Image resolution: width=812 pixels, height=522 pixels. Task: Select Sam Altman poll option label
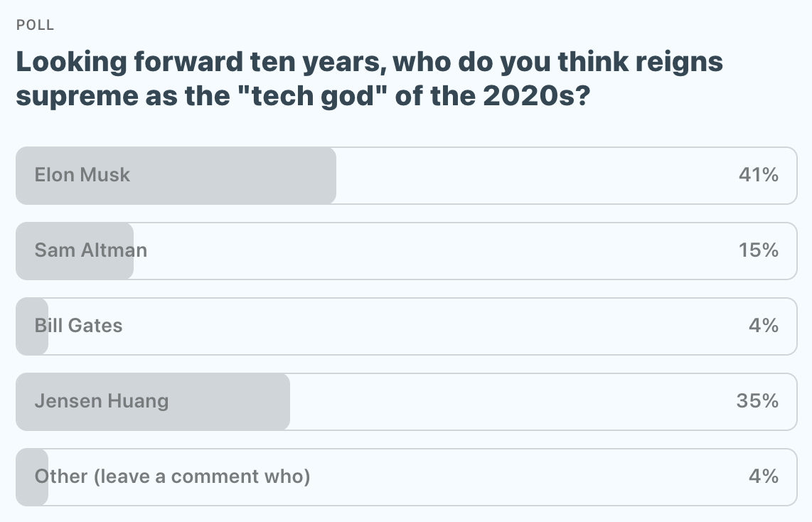click(x=91, y=250)
